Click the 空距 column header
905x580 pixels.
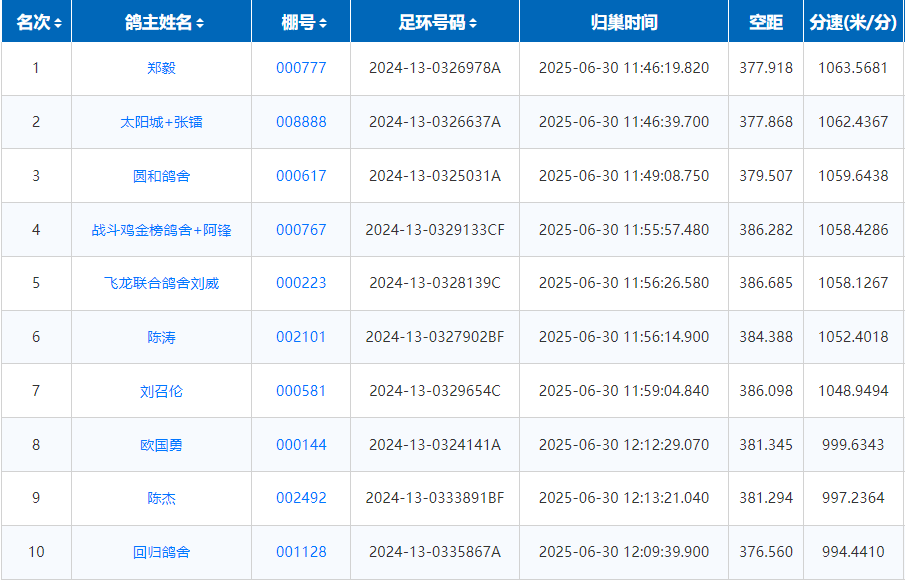click(x=765, y=22)
